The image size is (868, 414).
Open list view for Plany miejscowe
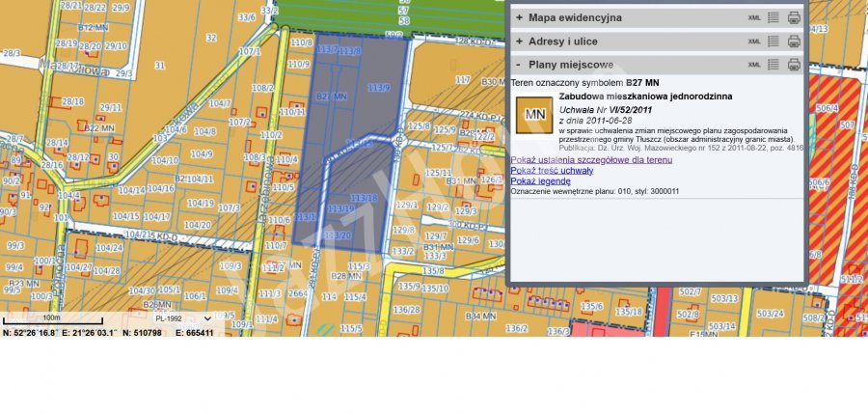(773, 65)
